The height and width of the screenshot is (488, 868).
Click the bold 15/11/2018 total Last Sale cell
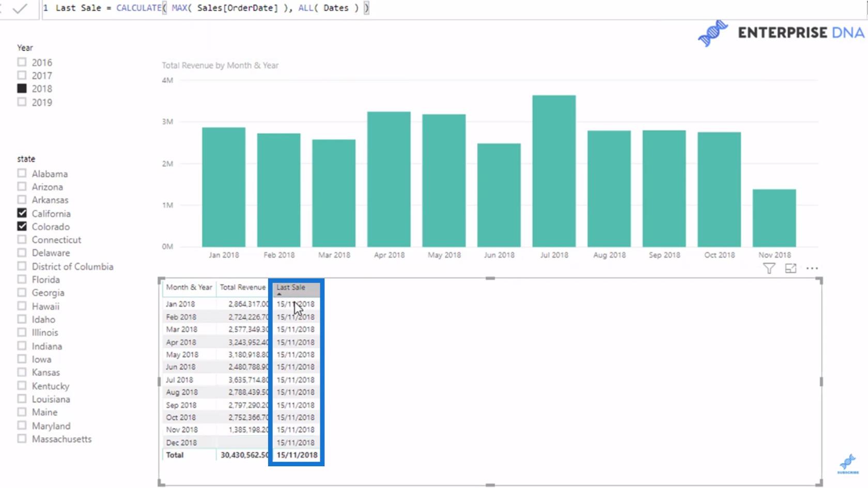(x=297, y=455)
